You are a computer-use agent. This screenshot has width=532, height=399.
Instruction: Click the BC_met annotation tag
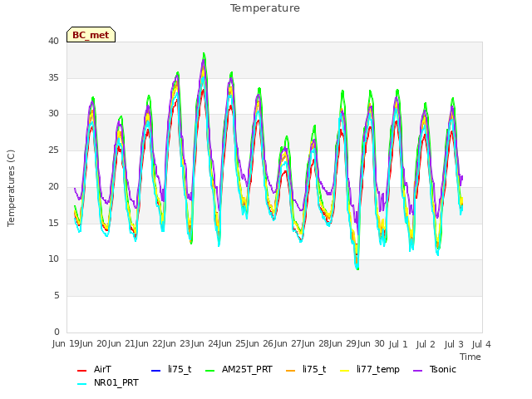point(91,35)
